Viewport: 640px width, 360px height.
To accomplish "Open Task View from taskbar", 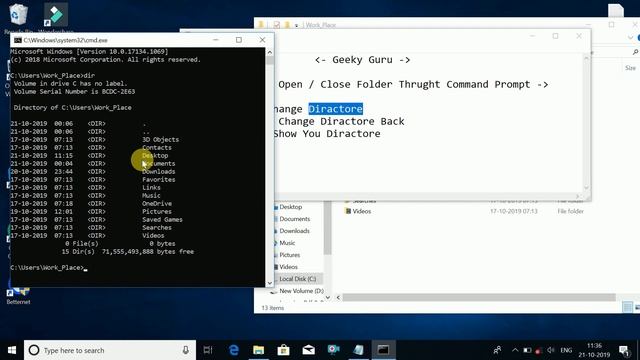I will tap(208, 350).
